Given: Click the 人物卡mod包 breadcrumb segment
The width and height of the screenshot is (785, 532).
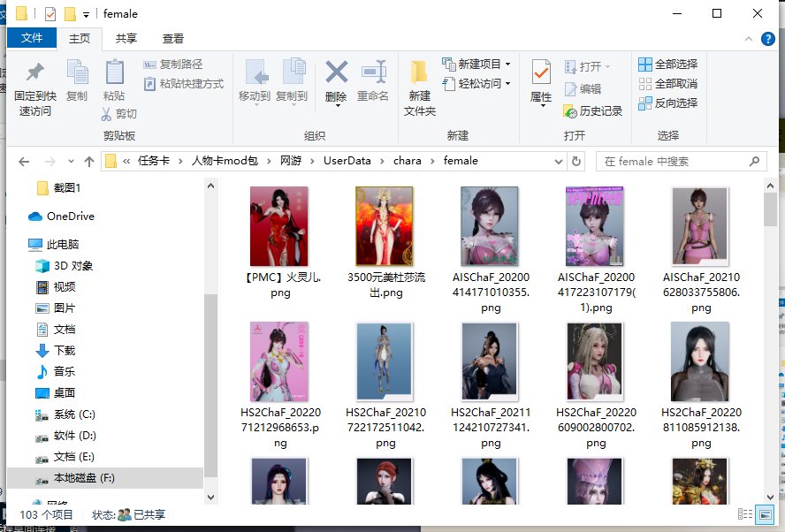Looking at the screenshot, I should pyautogui.click(x=225, y=161).
